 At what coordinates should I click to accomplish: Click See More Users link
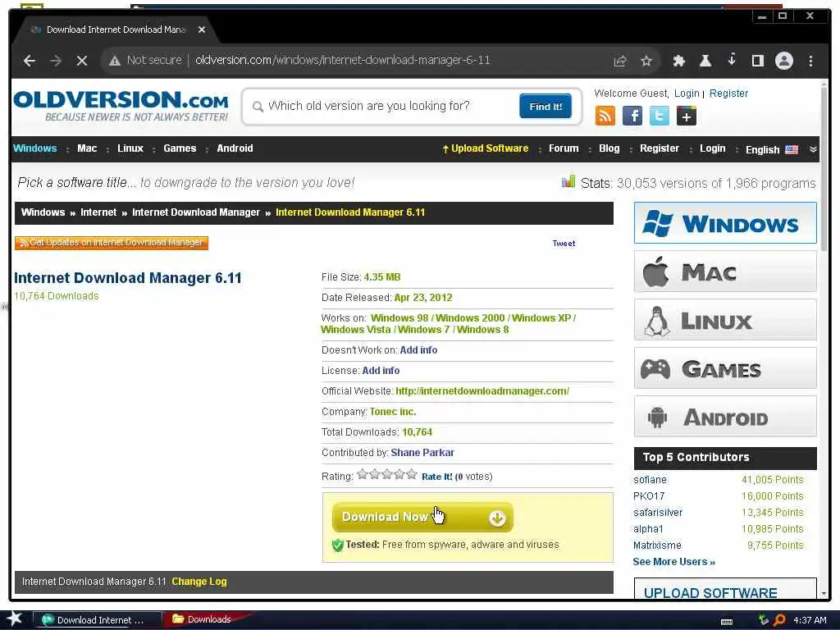(674, 561)
